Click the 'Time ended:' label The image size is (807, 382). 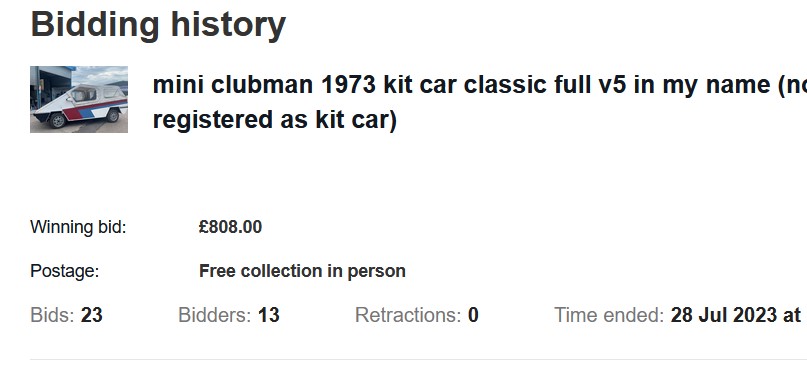609,315
